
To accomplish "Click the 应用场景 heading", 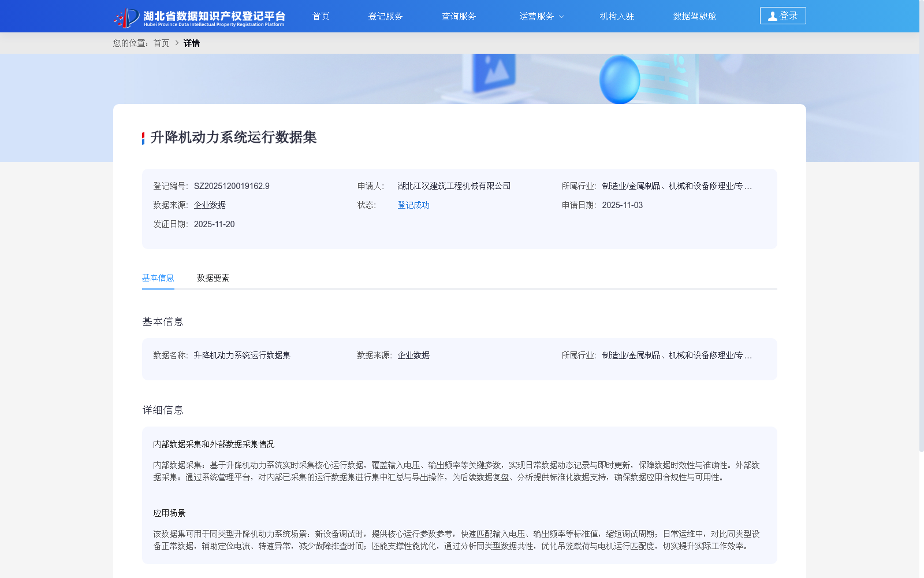I will (169, 513).
